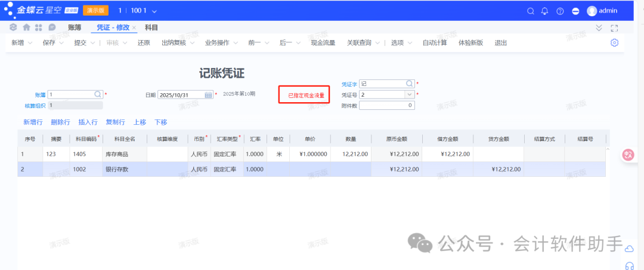644x270 pixels.
Task: Click the home icon in tab bar
Action: coord(26,27)
